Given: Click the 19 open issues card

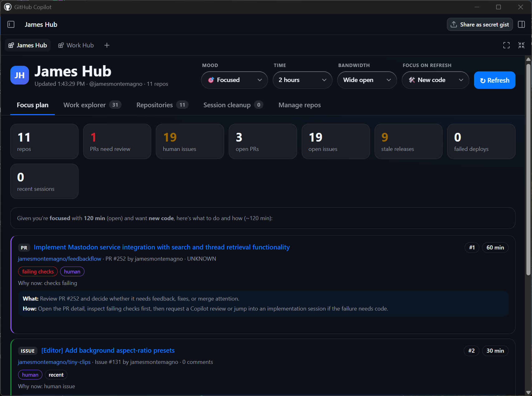Looking at the screenshot, I should pos(336,142).
